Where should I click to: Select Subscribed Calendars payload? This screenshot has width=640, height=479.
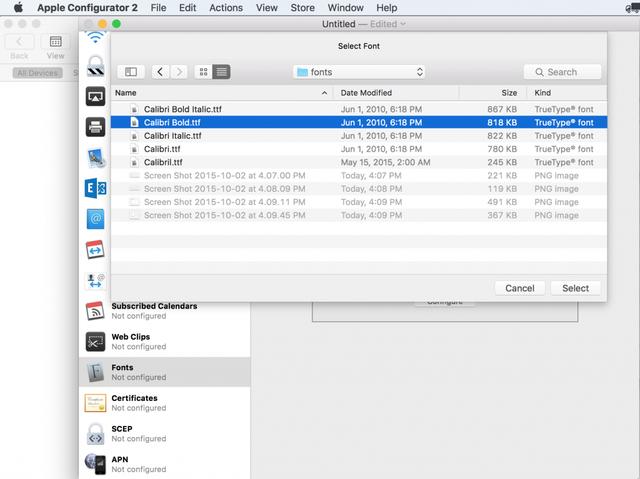pyautogui.click(x=164, y=311)
